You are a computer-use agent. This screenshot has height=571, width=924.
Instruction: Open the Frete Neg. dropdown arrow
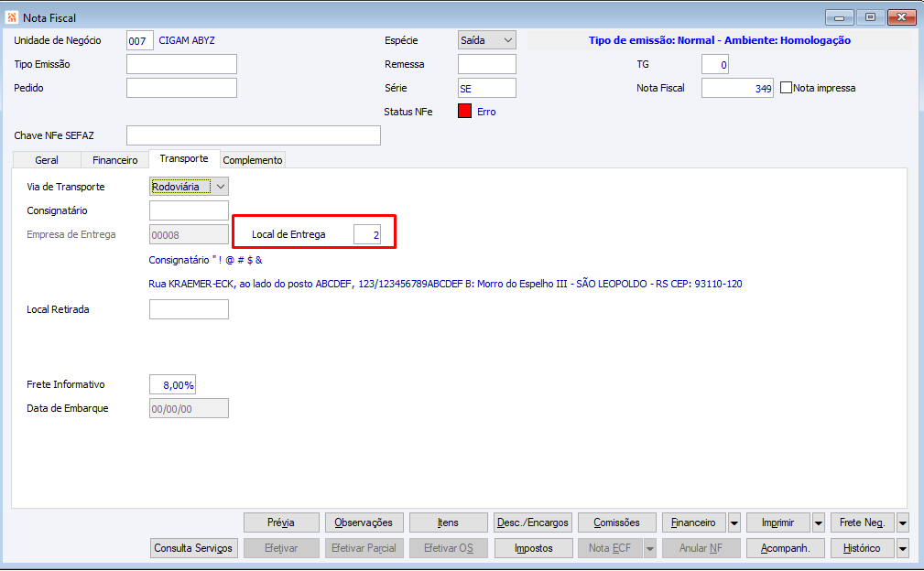(903, 523)
